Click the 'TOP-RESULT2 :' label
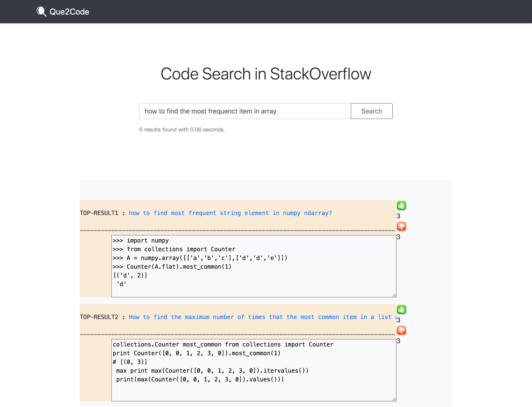 click(102, 317)
